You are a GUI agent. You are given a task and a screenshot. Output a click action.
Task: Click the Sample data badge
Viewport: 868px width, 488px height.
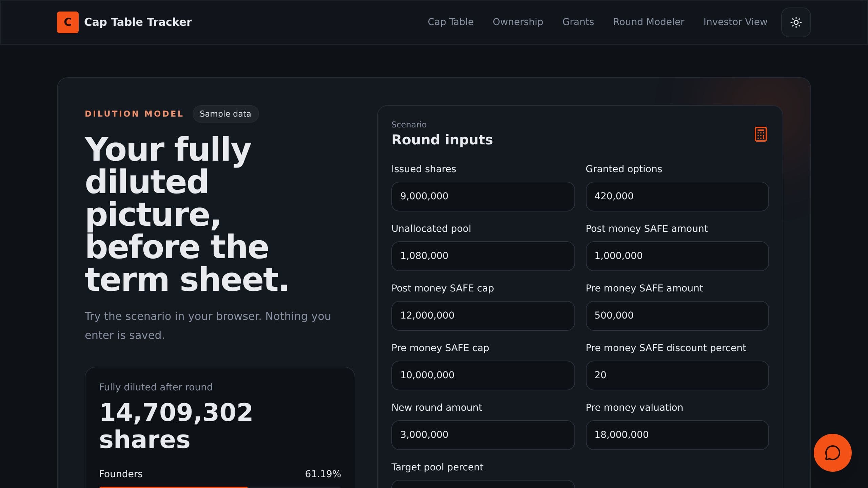click(x=225, y=114)
